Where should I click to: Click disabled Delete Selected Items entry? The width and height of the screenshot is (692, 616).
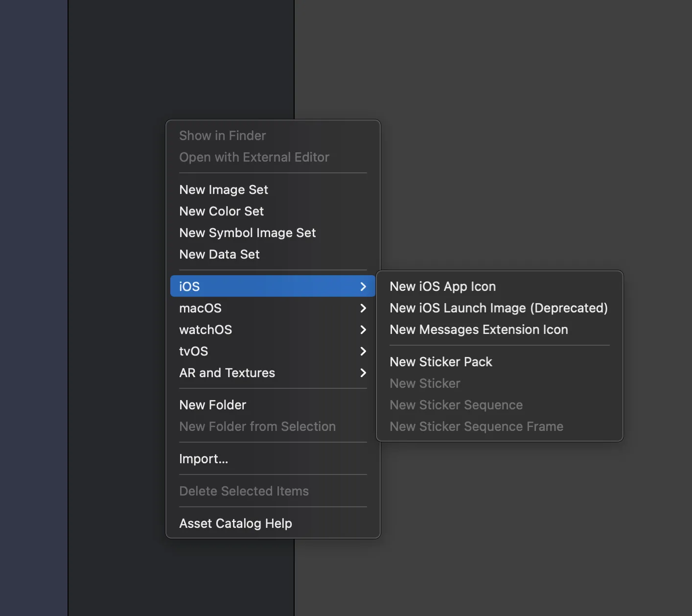click(273, 491)
